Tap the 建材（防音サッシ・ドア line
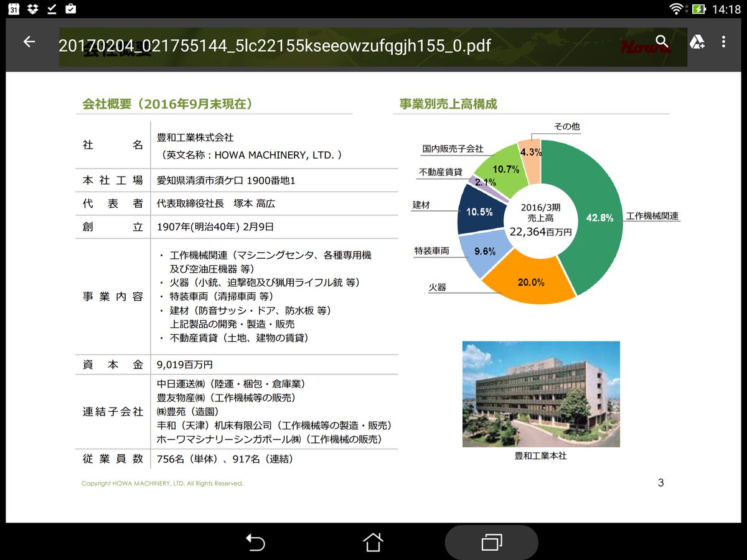 250,310
